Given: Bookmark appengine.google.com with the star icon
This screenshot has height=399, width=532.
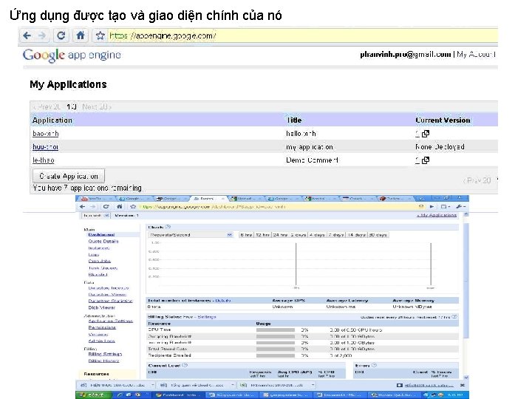Looking at the screenshot, I should (100, 35).
